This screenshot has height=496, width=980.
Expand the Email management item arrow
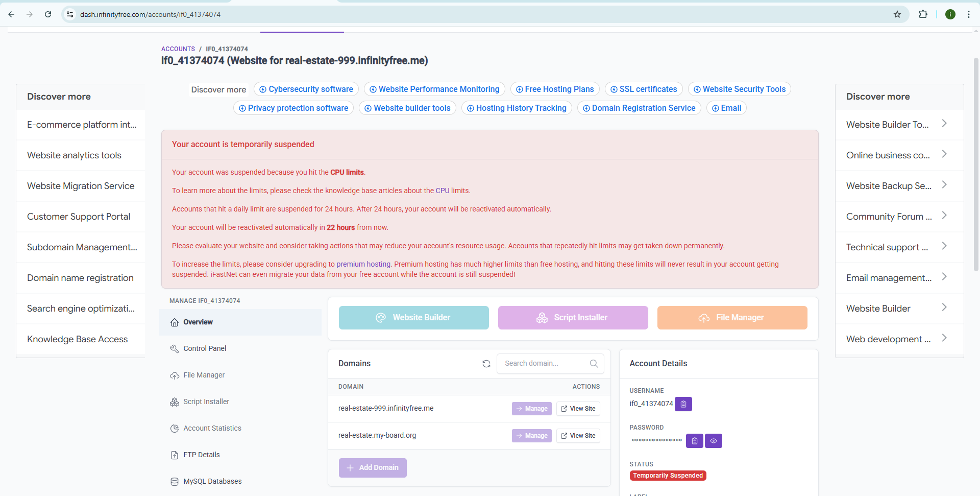point(944,277)
